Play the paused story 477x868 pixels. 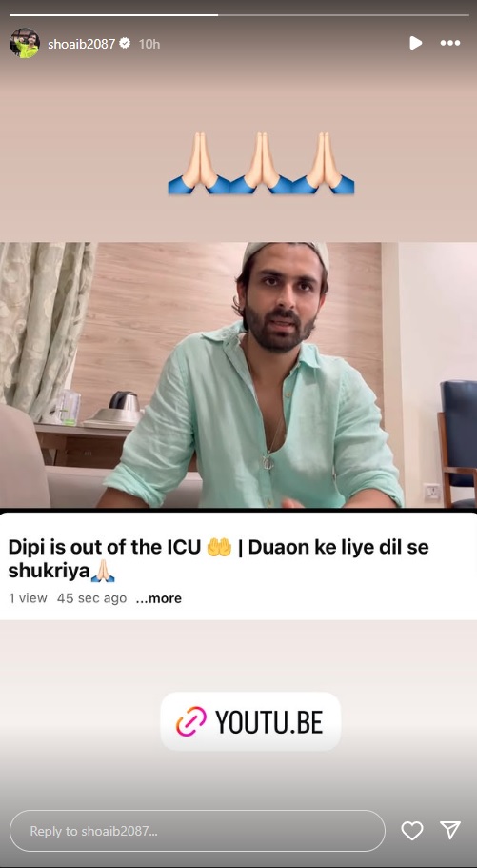point(415,43)
